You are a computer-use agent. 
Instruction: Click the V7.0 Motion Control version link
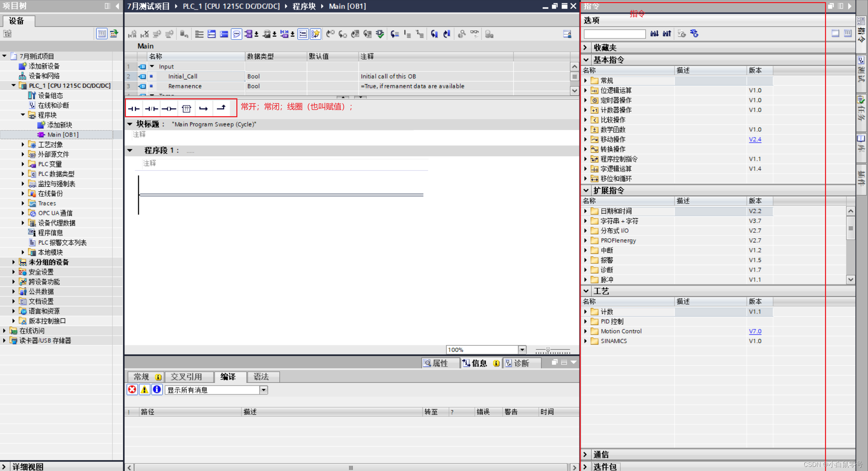[x=755, y=331]
